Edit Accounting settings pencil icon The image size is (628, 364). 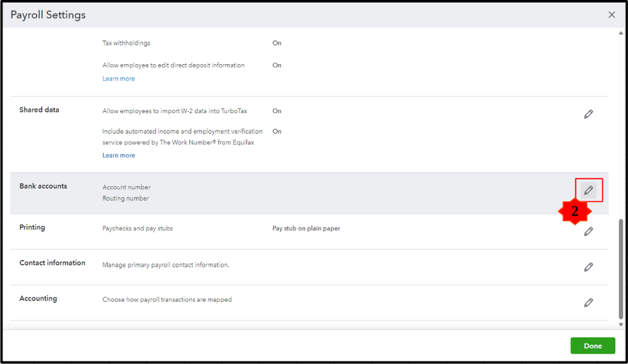pyautogui.click(x=588, y=302)
